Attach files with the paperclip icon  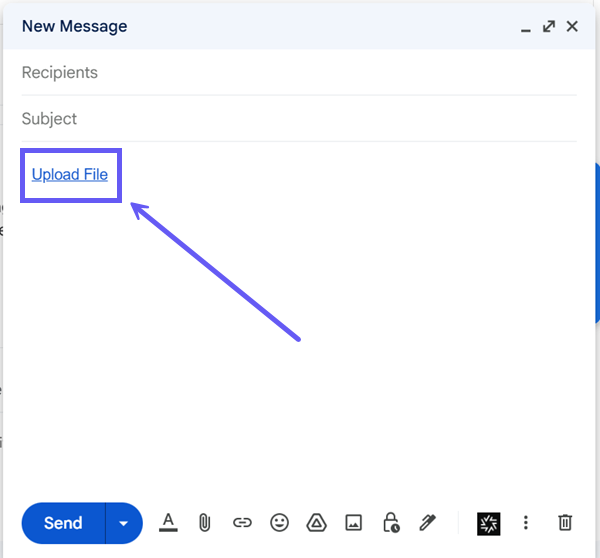(205, 523)
